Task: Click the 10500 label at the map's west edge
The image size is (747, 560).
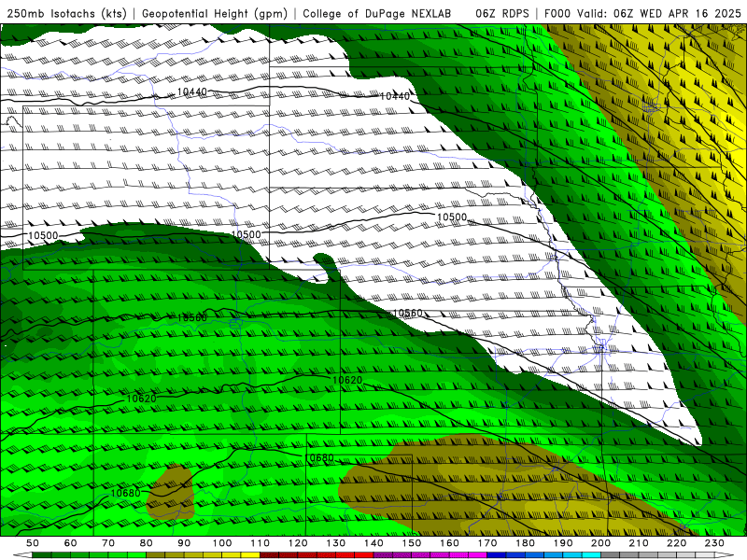Action: point(43,235)
